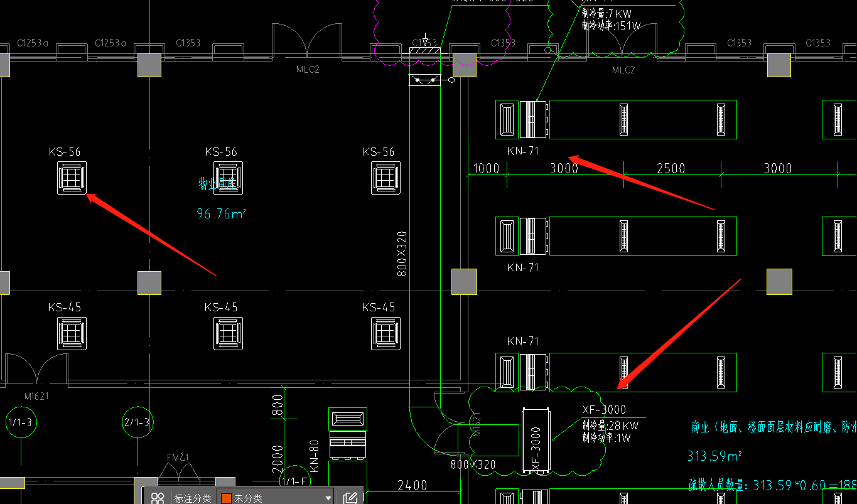Select the XF-3000 fresh air unit symbol
This screenshot has width=857, height=504.
coord(537,440)
